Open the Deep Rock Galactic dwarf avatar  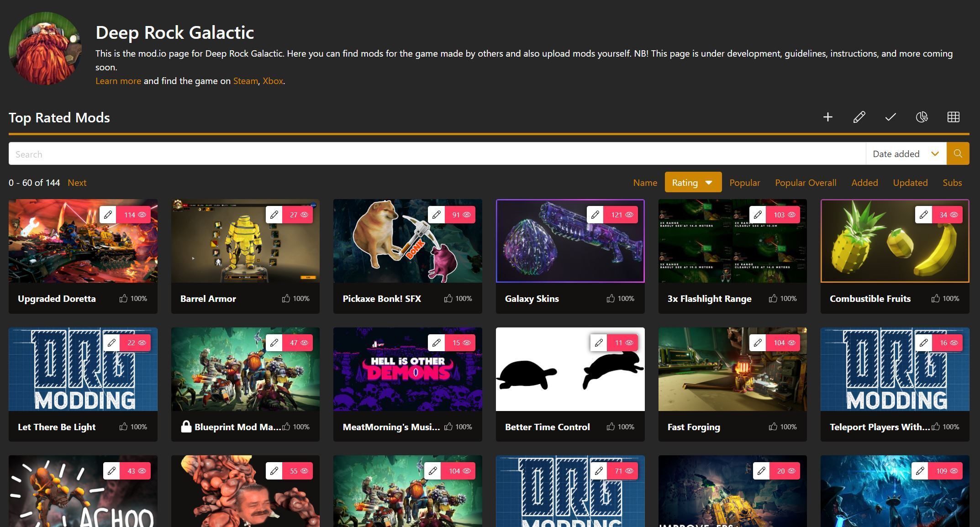coord(45,48)
